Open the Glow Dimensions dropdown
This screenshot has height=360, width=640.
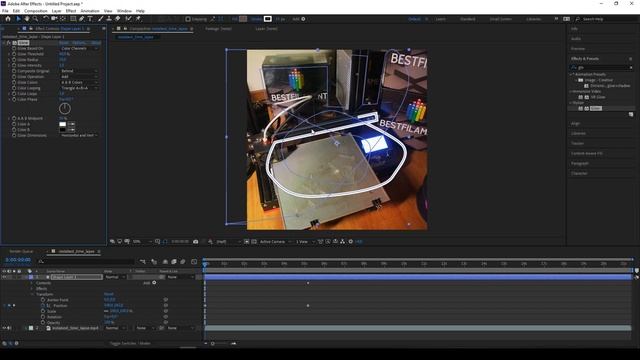(79, 135)
